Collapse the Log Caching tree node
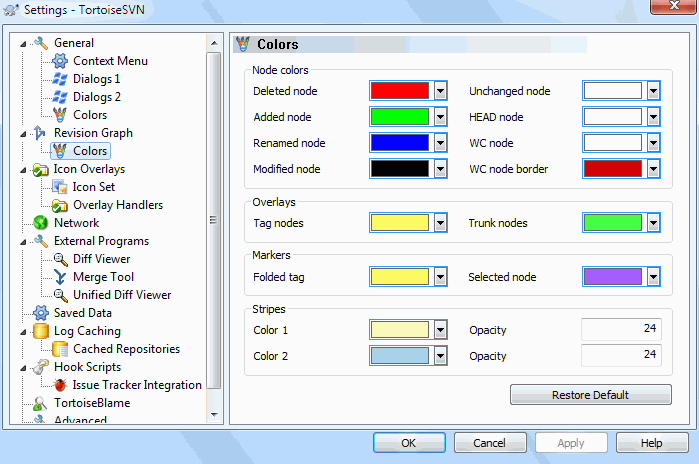Viewport: 699px width, 464px height. pos(23,332)
